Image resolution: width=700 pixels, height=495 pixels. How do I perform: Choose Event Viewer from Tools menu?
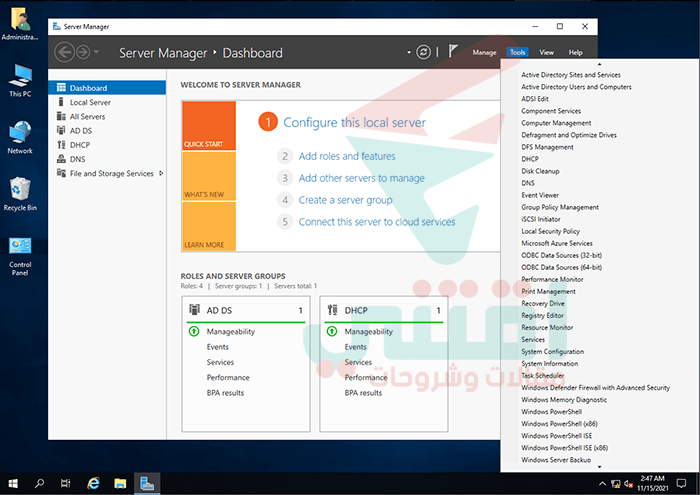540,195
